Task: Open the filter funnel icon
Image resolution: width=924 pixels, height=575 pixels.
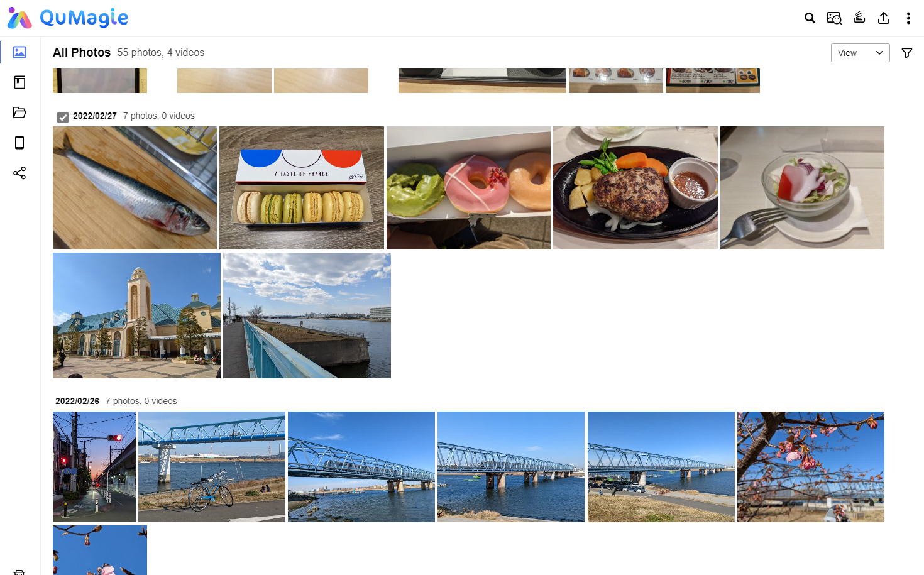Action: pyautogui.click(x=907, y=53)
